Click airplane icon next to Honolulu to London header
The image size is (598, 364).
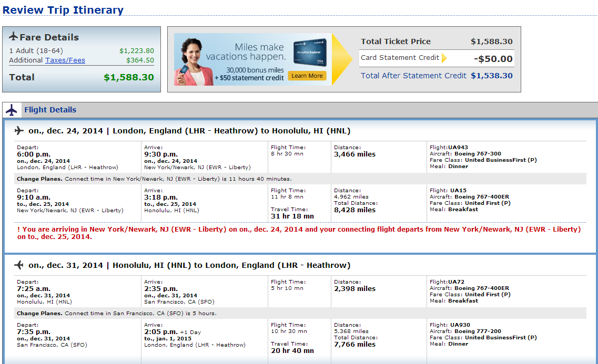click(19, 265)
